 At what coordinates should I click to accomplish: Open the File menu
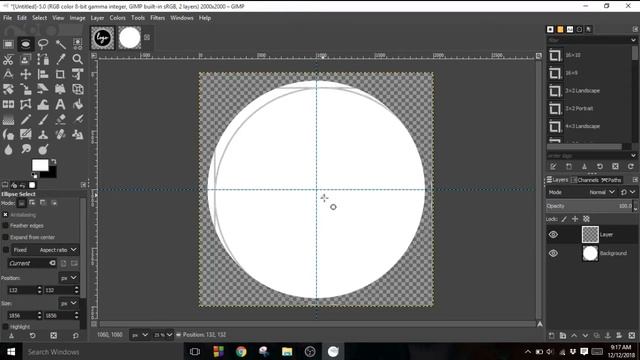tap(7, 18)
